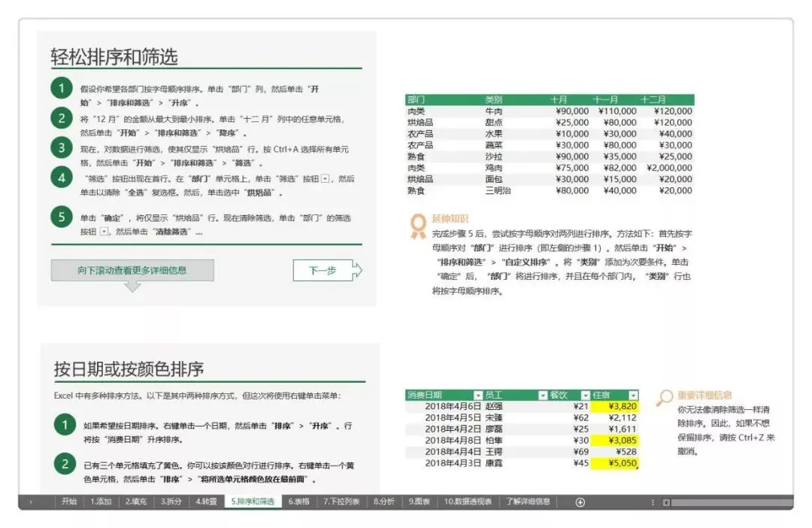
Task: Click the 下一步 button
Action: pos(327,271)
